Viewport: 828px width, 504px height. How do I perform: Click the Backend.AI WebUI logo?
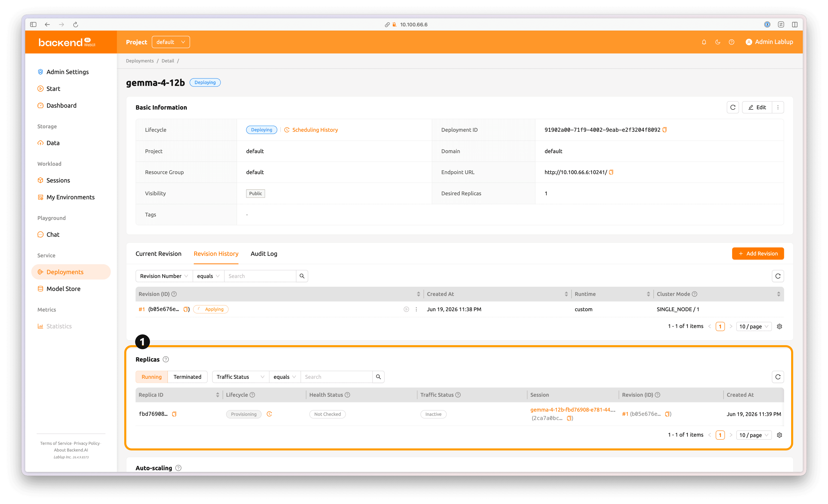(x=67, y=42)
